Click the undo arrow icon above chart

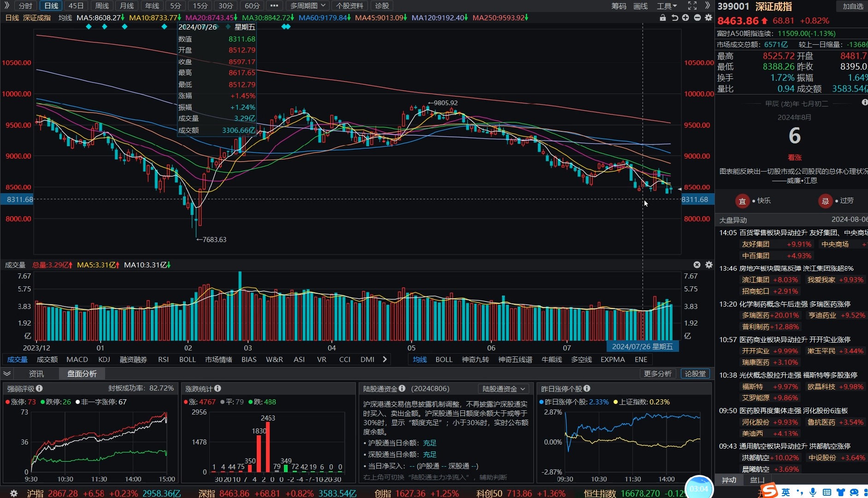(674, 18)
